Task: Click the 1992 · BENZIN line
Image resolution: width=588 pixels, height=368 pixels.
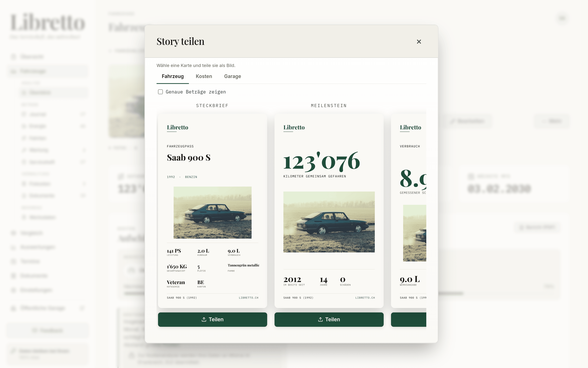Action: click(x=182, y=177)
